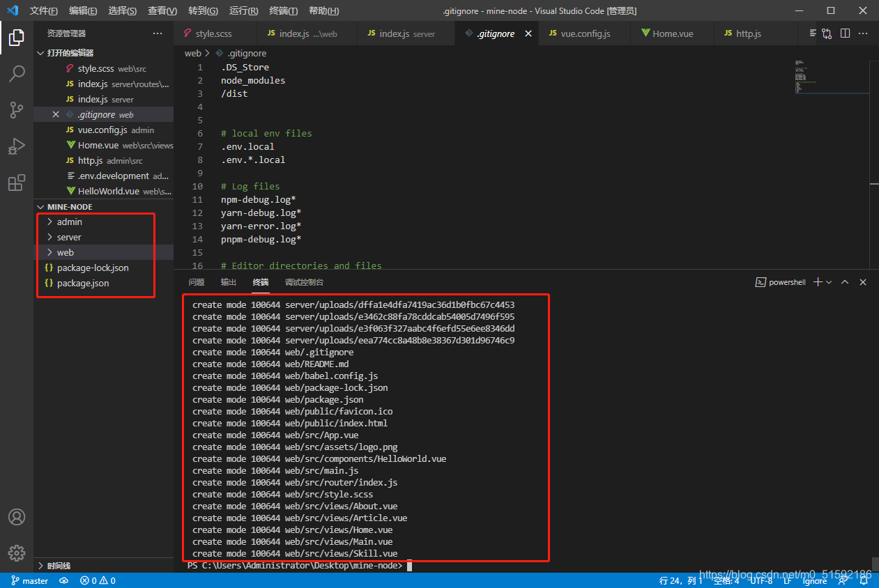Switch to index.js server editor tab
This screenshot has width=879, height=588.
point(406,33)
